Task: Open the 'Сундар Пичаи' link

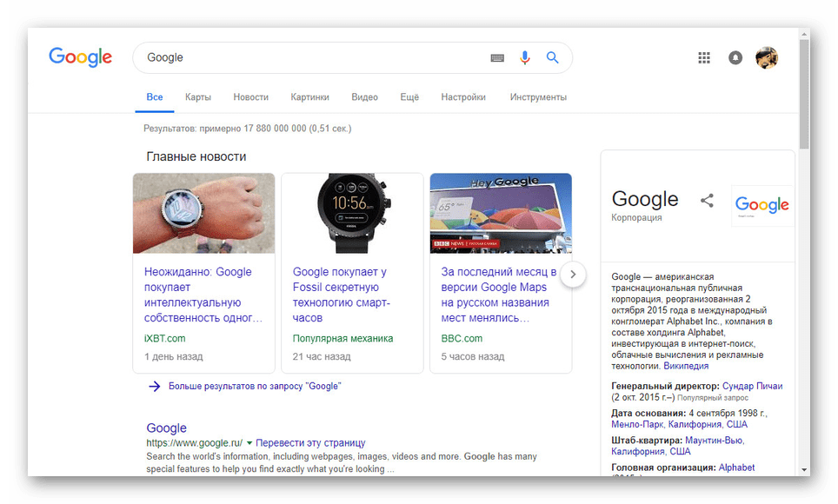Action: coord(752,386)
